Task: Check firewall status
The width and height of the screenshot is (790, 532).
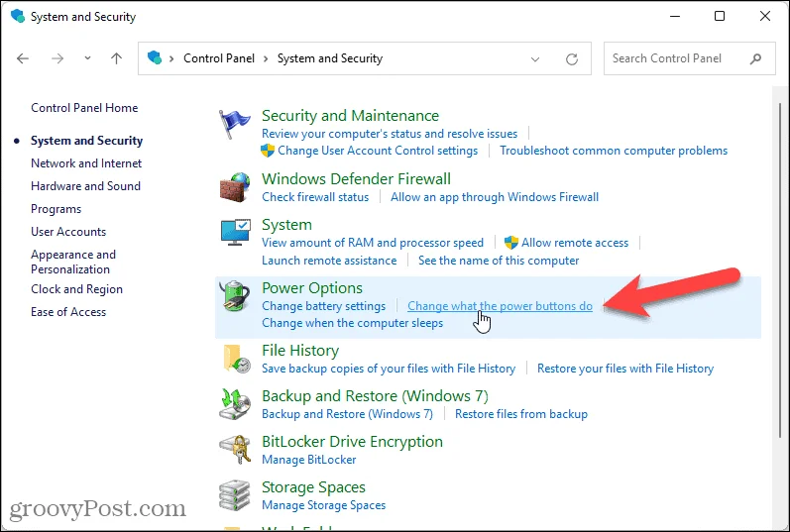Action: click(x=315, y=197)
